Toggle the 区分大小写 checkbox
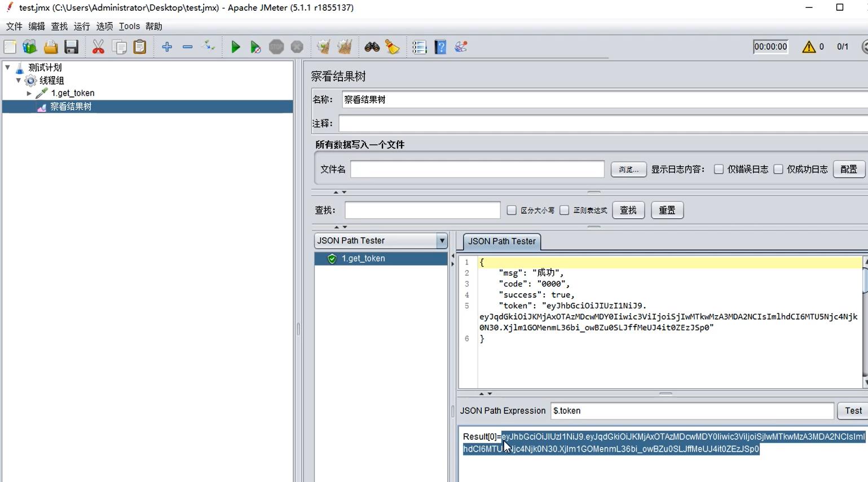The height and width of the screenshot is (482, 868). tap(512, 210)
